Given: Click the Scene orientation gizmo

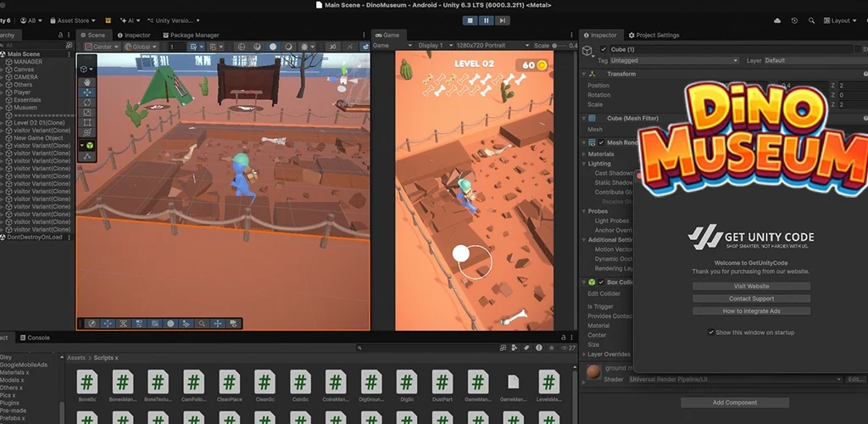Looking at the screenshot, I should [343, 79].
